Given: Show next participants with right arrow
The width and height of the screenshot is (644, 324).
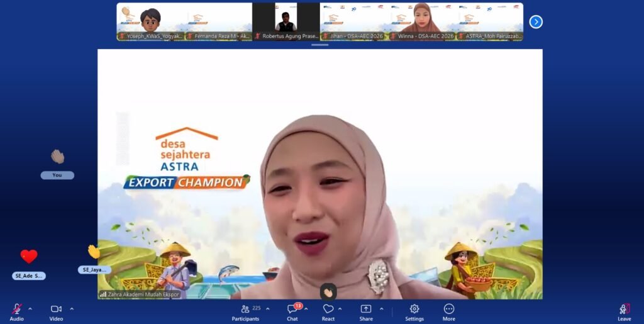Looking at the screenshot, I should point(536,22).
